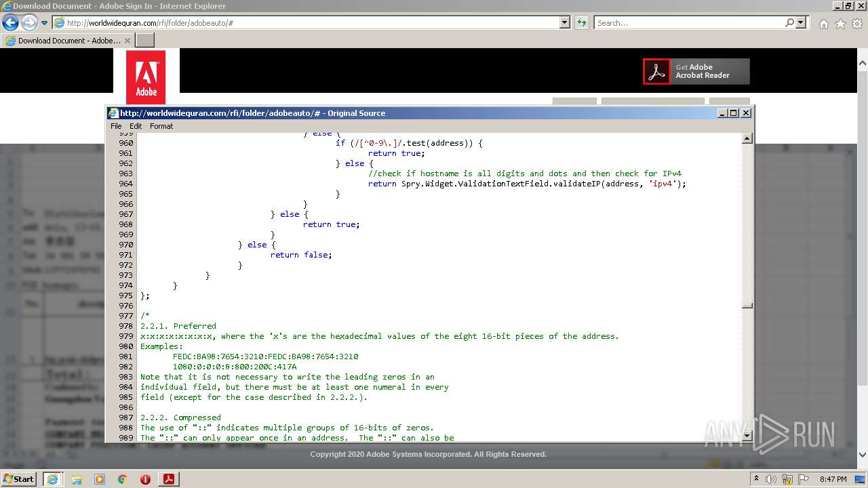Click the Adobe Reader taskbar icon

(168, 479)
